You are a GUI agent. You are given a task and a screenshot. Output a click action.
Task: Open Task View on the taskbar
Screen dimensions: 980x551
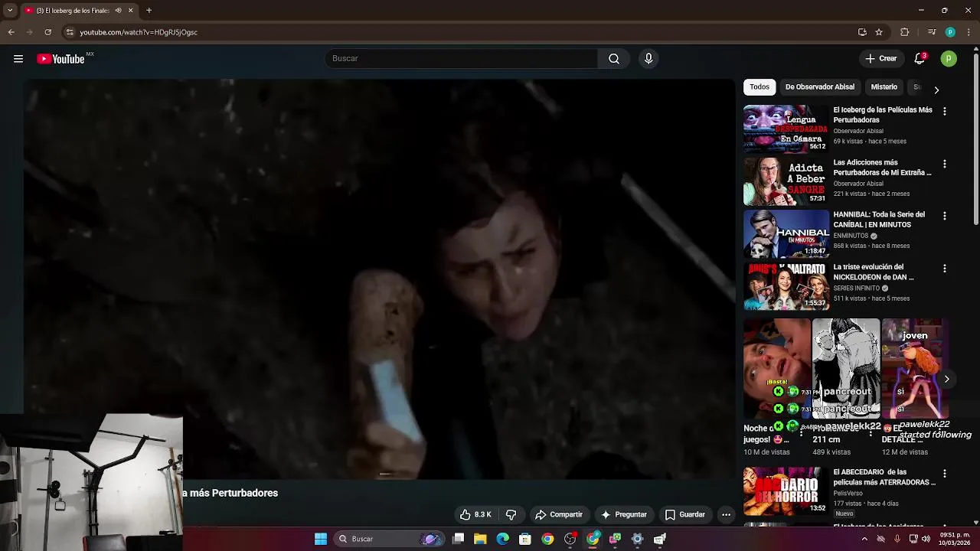pyautogui.click(x=458, y=539)
